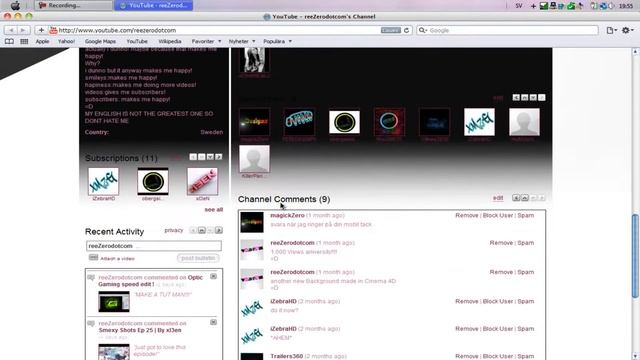Expand the Populära bookmarks folder
Image resolution: width=640 pixels, height=360 pixels.
pos(277,41)
